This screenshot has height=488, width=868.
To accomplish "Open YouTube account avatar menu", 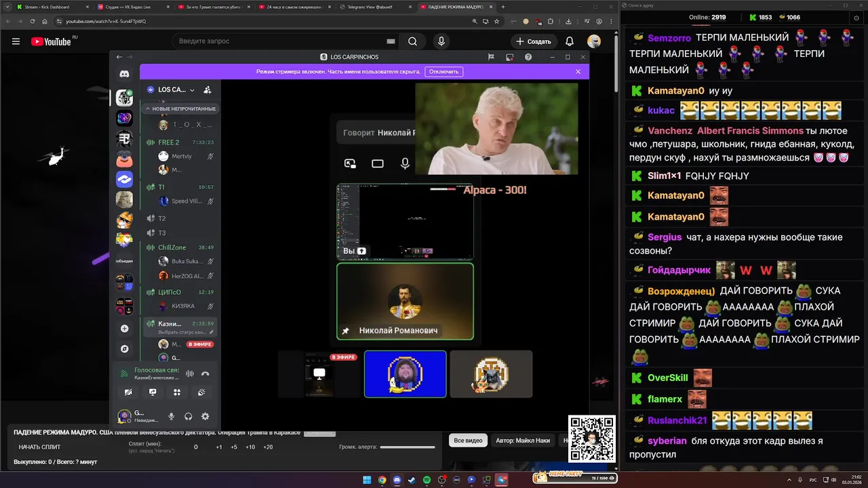I will [594, 41].
